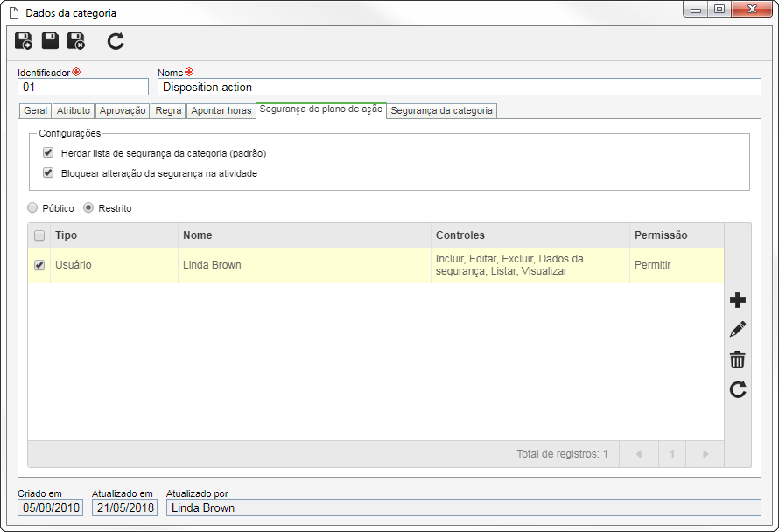Screen dimensions: 779x532
Task: Delete selected record with trash icon
Action: pyautogui.click(x=738, y=360)
